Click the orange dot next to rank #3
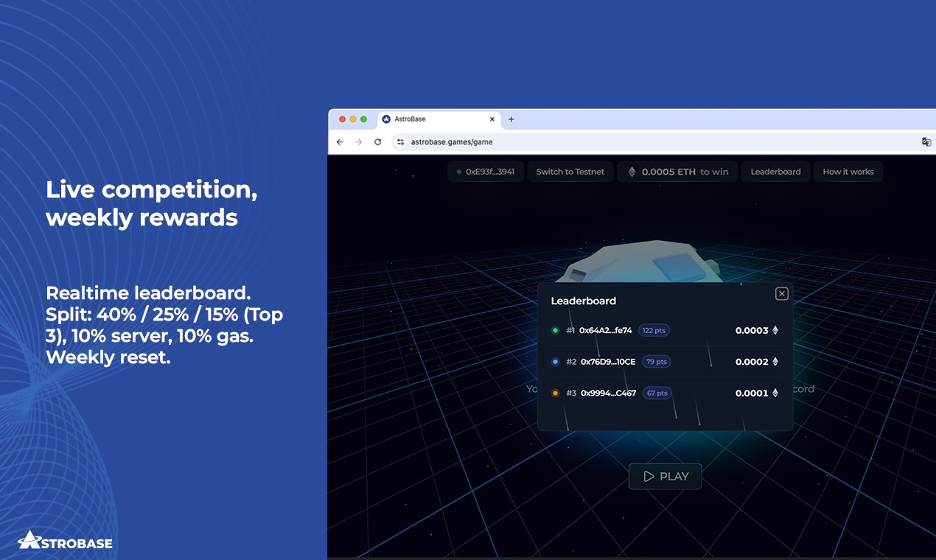This screenshot has width=936, height=560. pos(555,393)
